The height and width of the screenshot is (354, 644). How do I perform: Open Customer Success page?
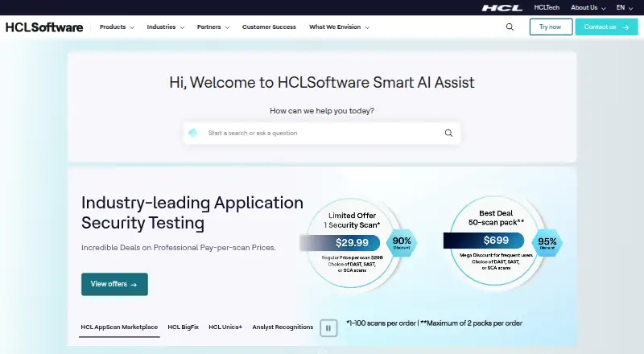(x=269, y=27)
